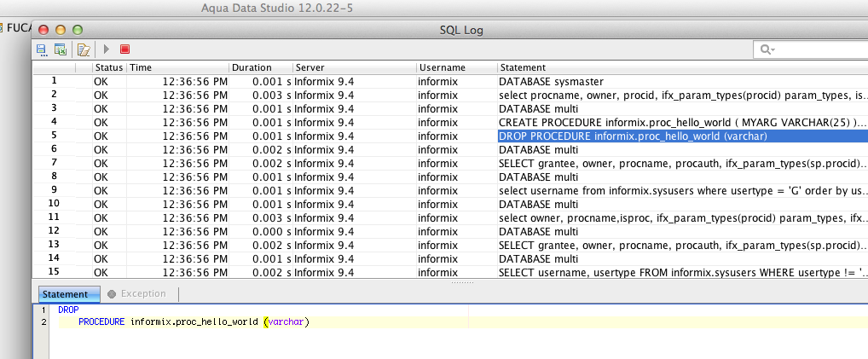Open log in query editor icon

click(84, 50)
